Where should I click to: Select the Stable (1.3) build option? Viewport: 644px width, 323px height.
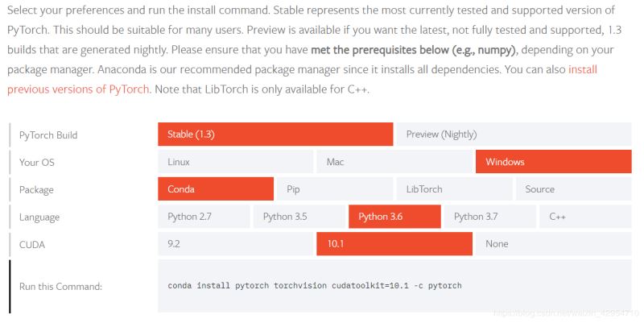(275, 135)
